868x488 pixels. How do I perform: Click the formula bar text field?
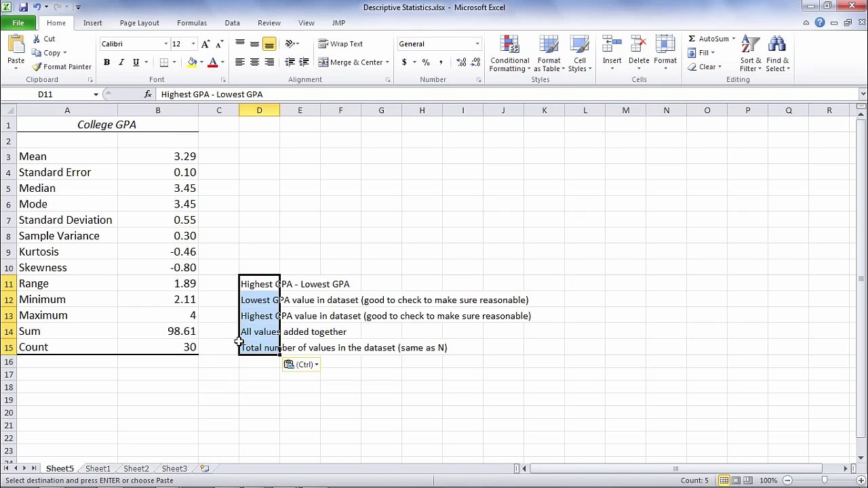point(507,94)
